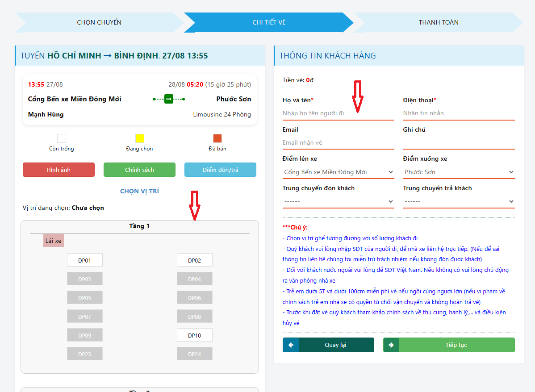
Task: Open the Chính sách button
Action: click(x=139, y=170)
